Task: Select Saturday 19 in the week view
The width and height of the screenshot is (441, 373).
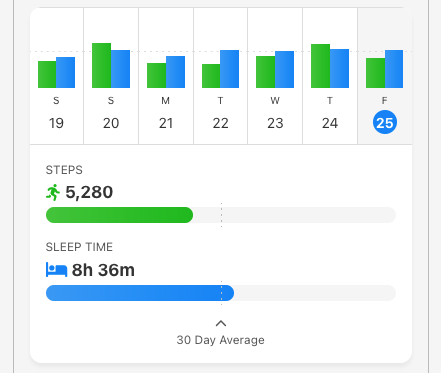Action: click(57, 76)
